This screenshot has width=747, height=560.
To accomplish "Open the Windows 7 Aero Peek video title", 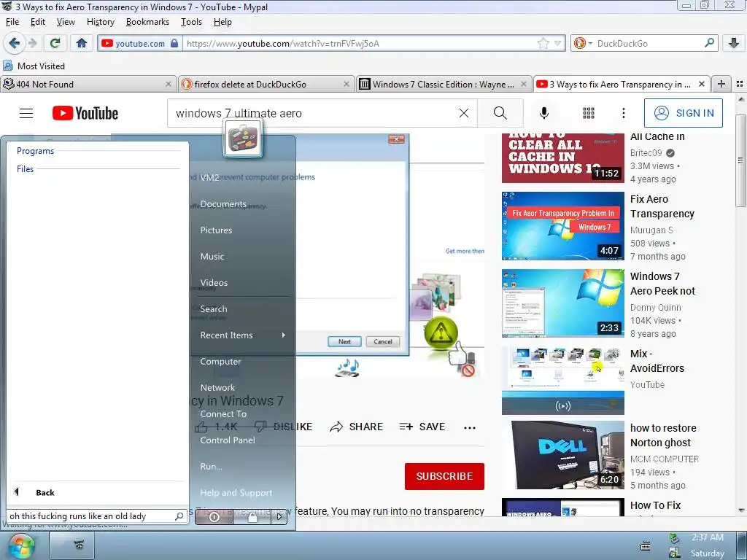I will click(x=662, y=284).
